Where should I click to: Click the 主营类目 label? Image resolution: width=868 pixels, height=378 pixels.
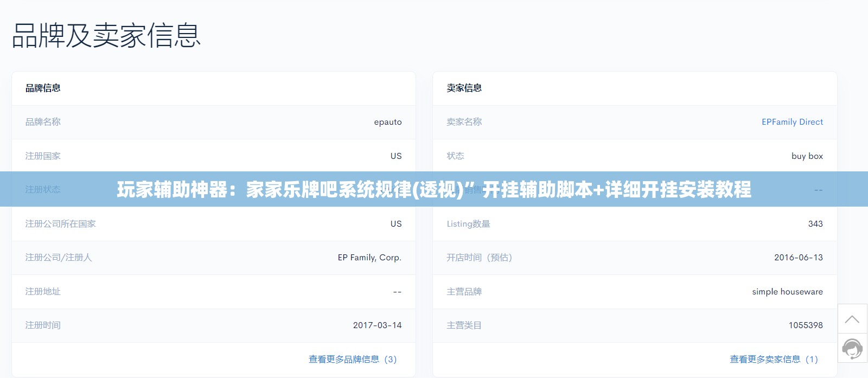(464, 325)
